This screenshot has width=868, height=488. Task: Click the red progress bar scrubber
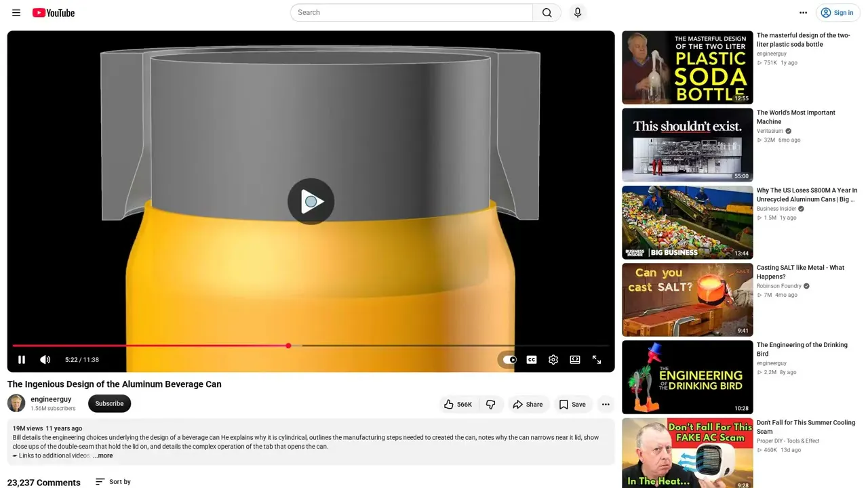pyautogui.click(x=288, y=346)
